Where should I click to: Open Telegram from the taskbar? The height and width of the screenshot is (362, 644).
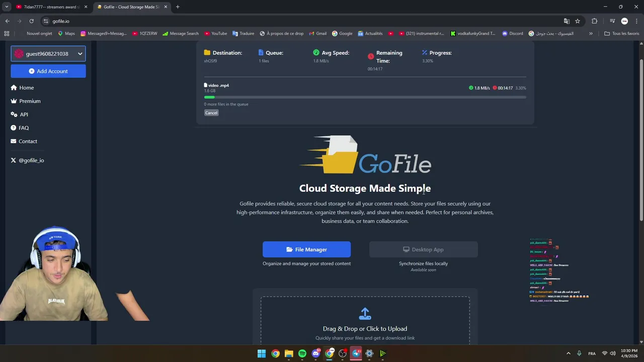(x=356, y=353)
